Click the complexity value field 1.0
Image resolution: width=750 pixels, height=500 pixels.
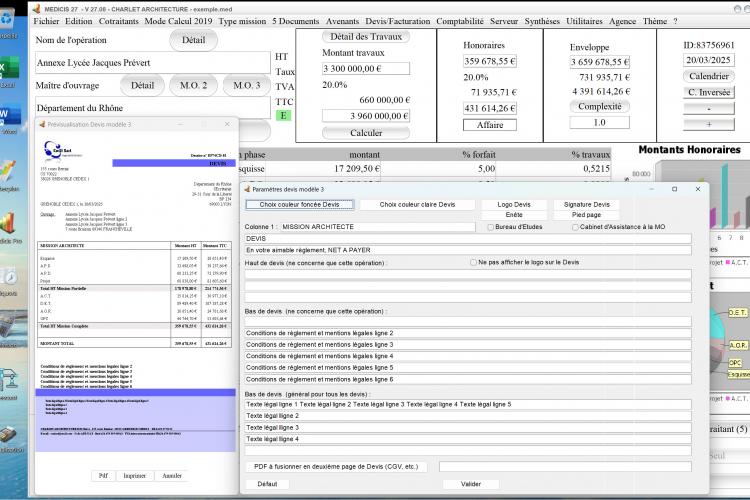coord(599,122)
